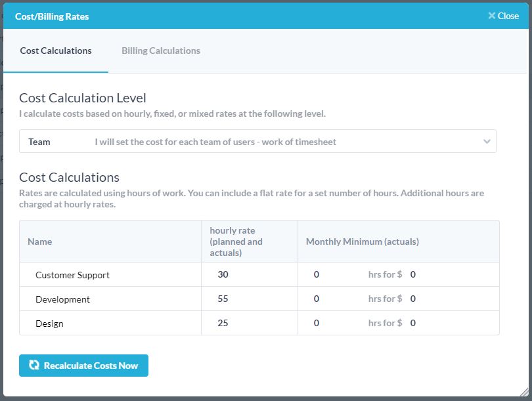Select the Cost Calculations tab
This screenshot has width=532, height=401.
click(x=56, y=51)
